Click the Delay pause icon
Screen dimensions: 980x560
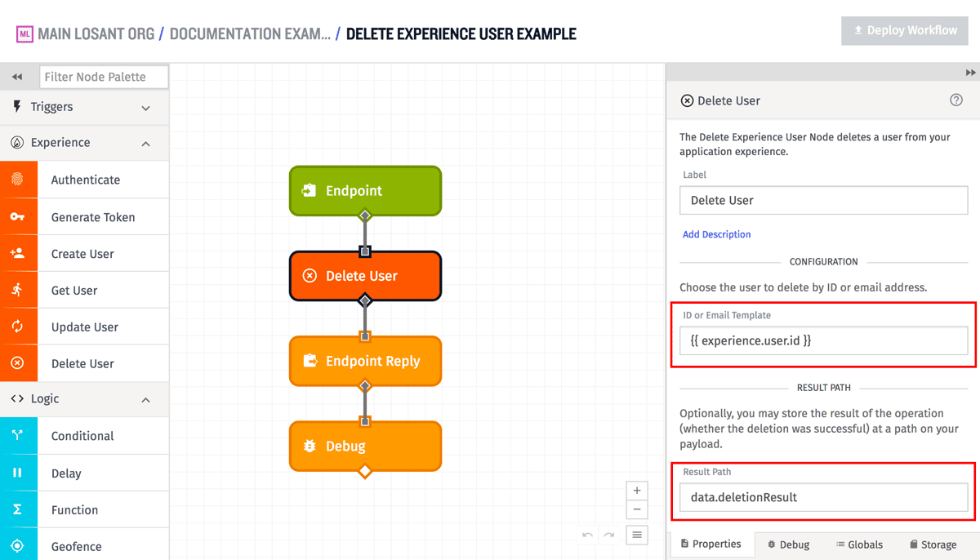click(x=18, y=473)
